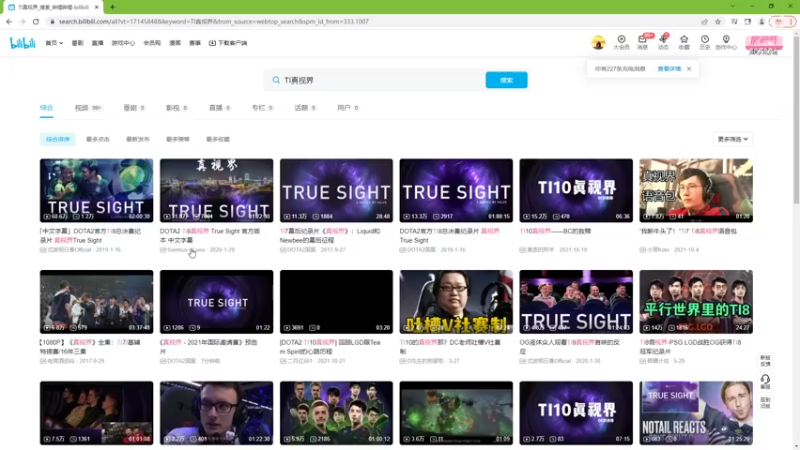Select the 视频 results tab
This screenshot has width=800, height=450.
pyautogui.click(x=88, y=108)
